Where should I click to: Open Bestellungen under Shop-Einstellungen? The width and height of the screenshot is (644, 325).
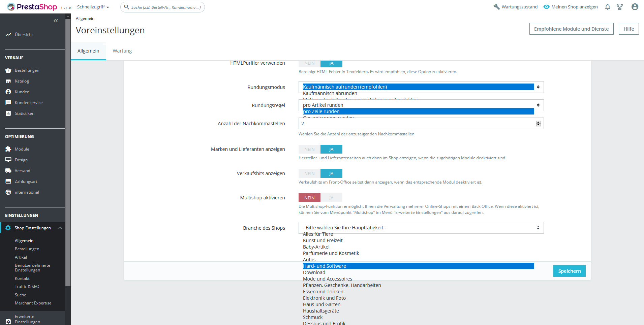pos(27,249)
